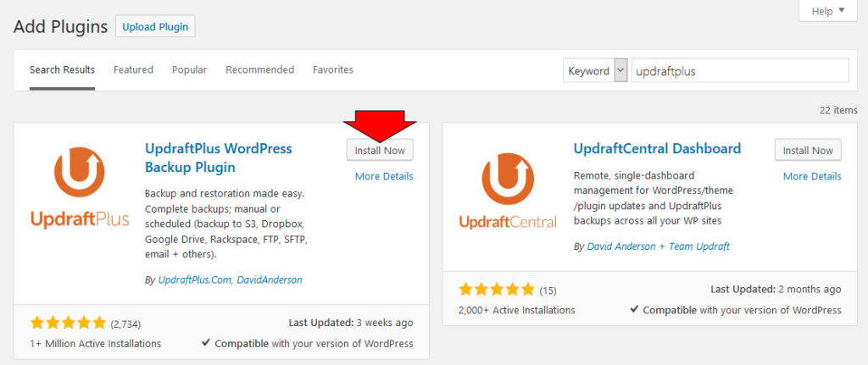Click the '1+ Million Active Installations' text
Image resolution: width=868 pixels, height=365 pixels.
point(95,344)
